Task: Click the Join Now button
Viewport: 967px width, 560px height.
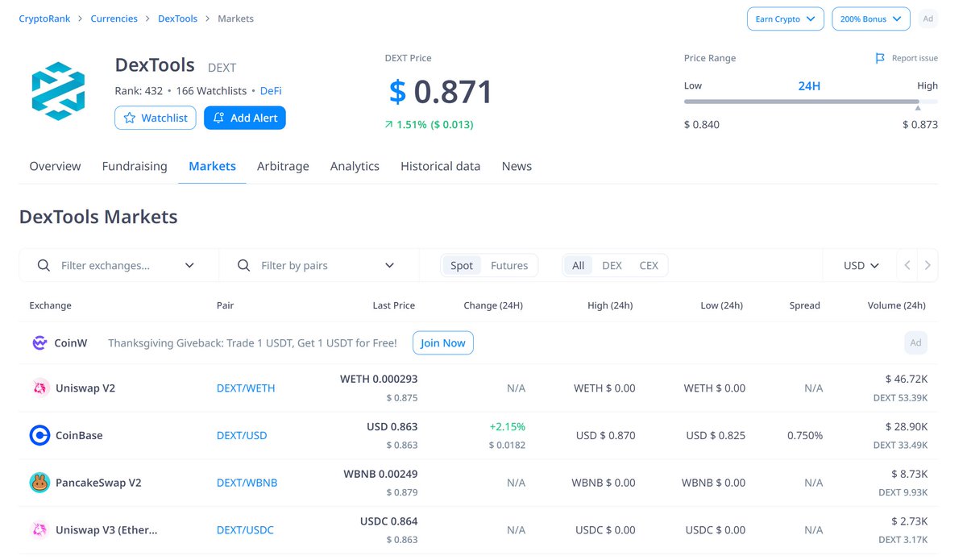Action: 443,342
